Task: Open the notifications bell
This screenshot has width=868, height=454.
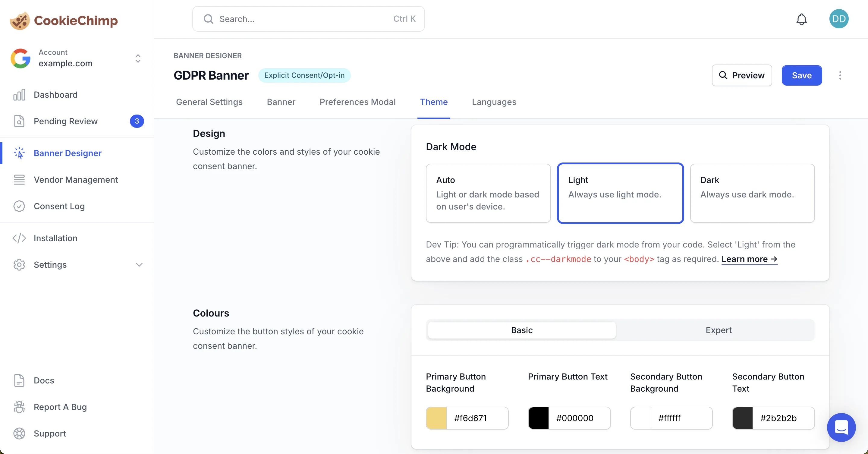Action: (x=801, y=19)
